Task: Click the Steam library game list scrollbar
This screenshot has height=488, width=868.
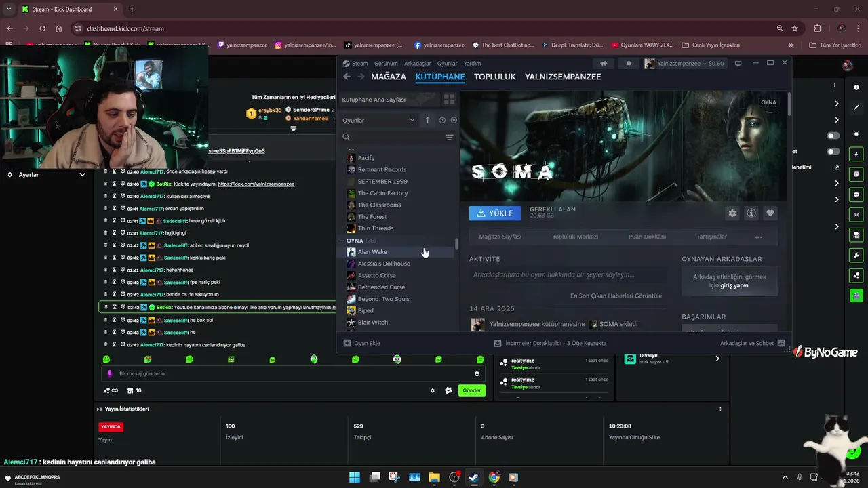Action: click(456, 244)
